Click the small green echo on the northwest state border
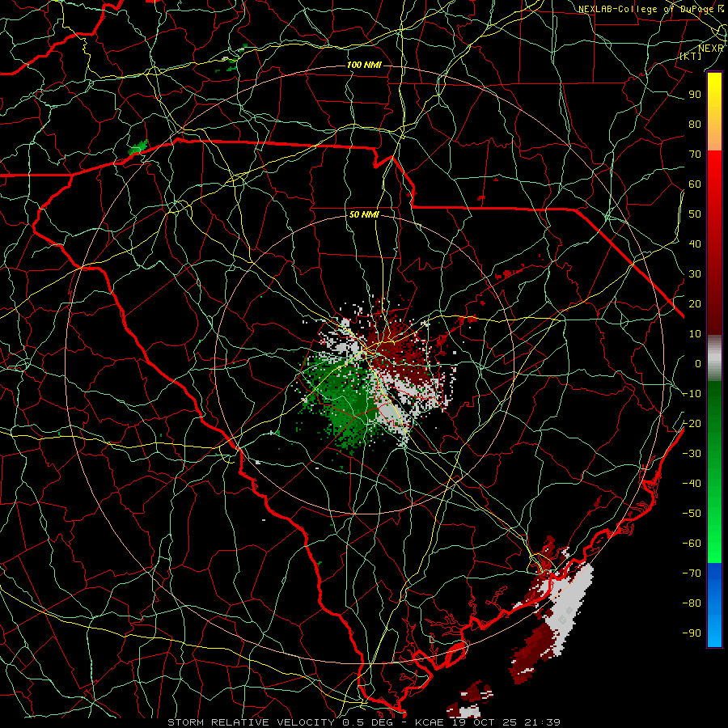Viewport: 728px width, 728px height. (138, 148)
